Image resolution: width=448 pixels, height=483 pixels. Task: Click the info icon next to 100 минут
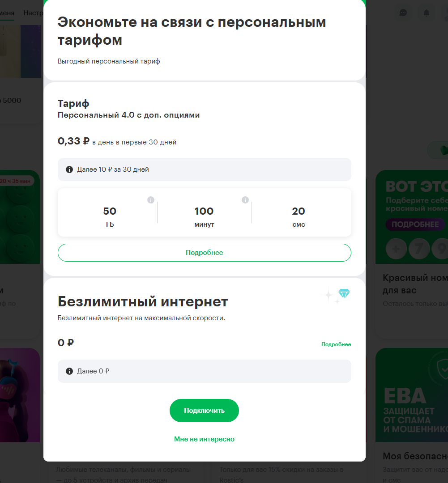(245, 200)
